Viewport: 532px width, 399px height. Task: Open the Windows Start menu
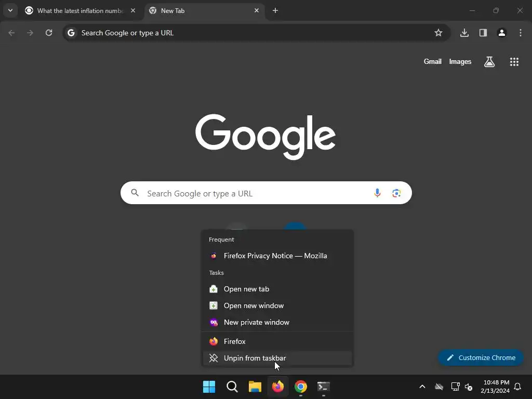pos(209,387)
